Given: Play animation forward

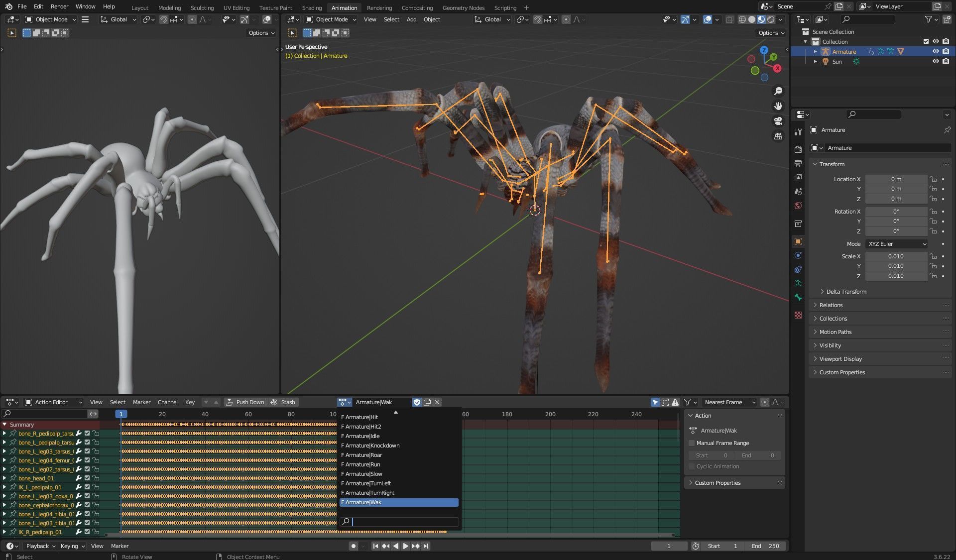Looking at the screenshot, I should [x=405, y=546].
